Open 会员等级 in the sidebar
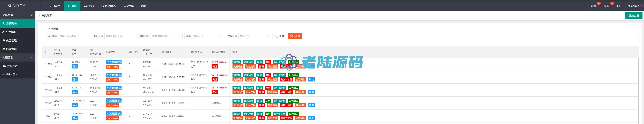 tap(11, 32)
